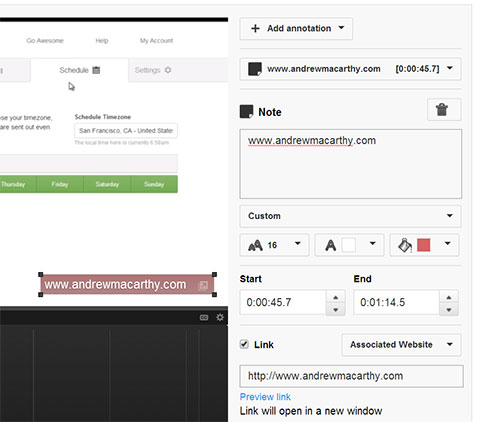The image size is (480, 422).
Task: Click the note icon in annotation selector
Action: pos(255,69)
